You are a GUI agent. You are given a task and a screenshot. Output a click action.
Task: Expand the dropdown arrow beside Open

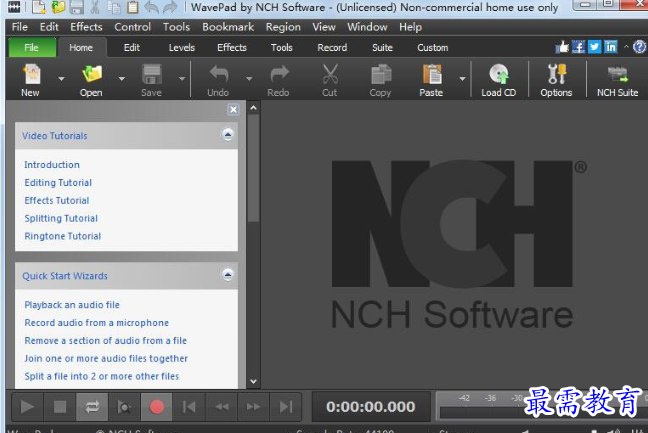click(122, 78)
